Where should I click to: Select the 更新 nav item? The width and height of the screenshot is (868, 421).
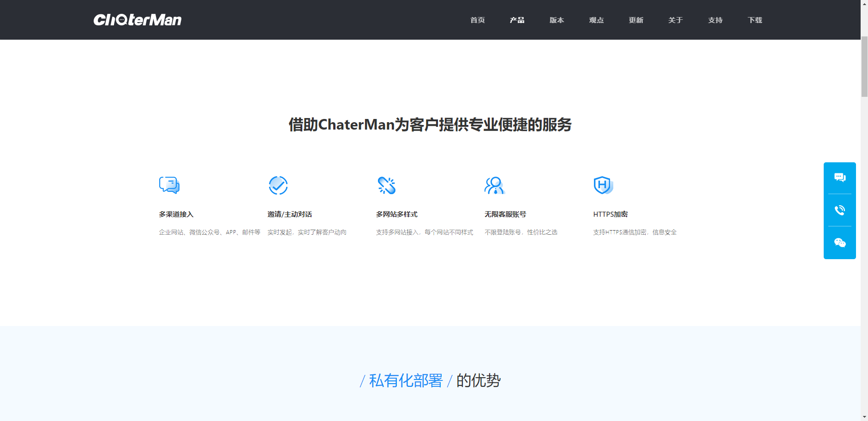pyautogui.click(x=636, y=20)
